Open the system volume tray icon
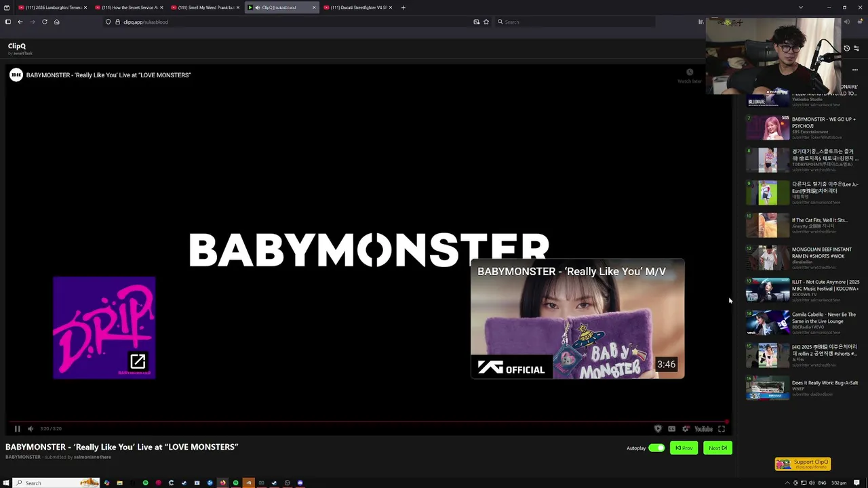 click(x=812, y=483)
